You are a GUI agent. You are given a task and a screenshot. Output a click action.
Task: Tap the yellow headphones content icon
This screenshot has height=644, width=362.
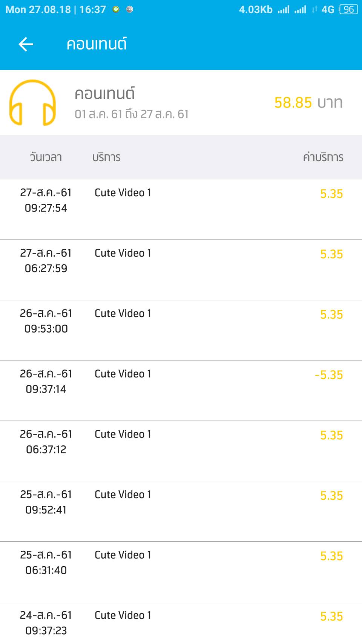pos(32,102)
